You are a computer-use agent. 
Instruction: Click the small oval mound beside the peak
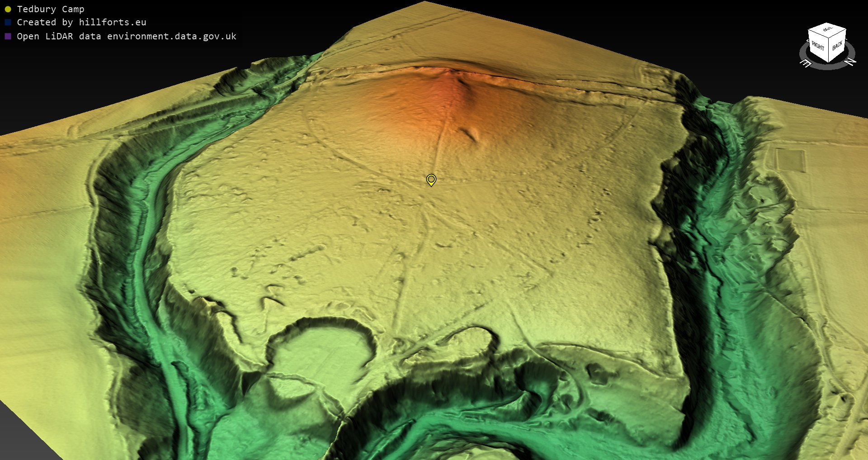(x=471, y=134)
